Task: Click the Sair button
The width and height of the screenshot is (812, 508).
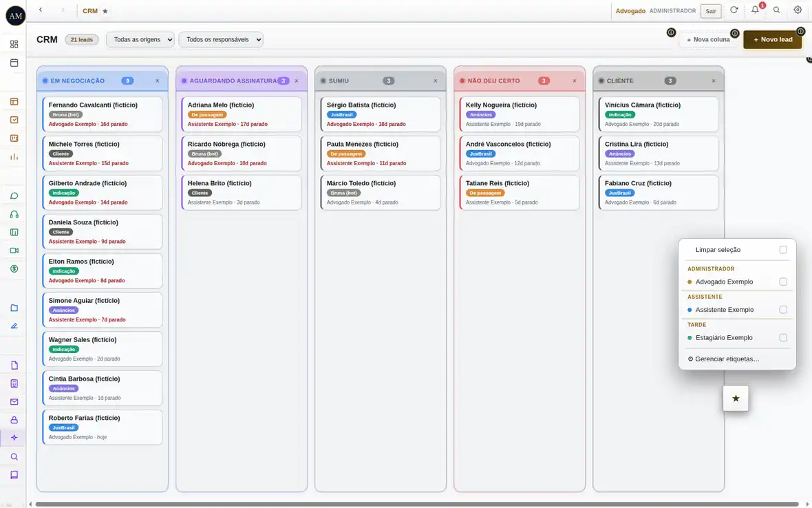Action: [x=710, y=11]
